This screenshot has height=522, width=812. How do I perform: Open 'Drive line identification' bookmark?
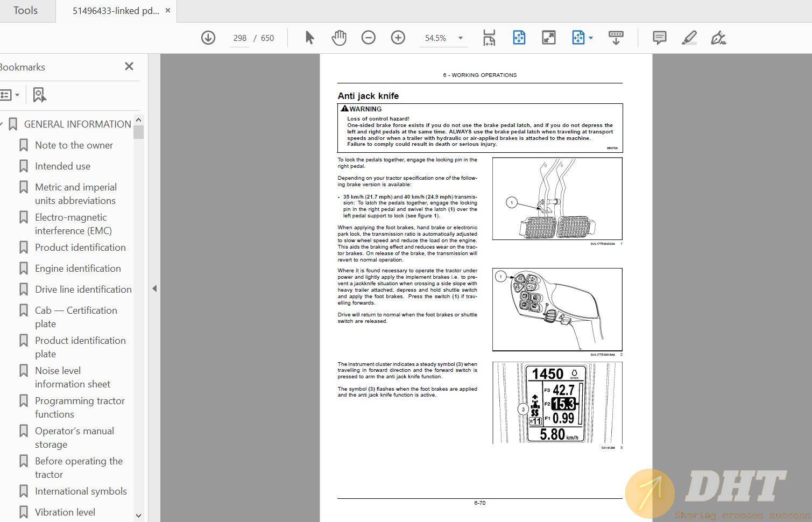[83, 290]
